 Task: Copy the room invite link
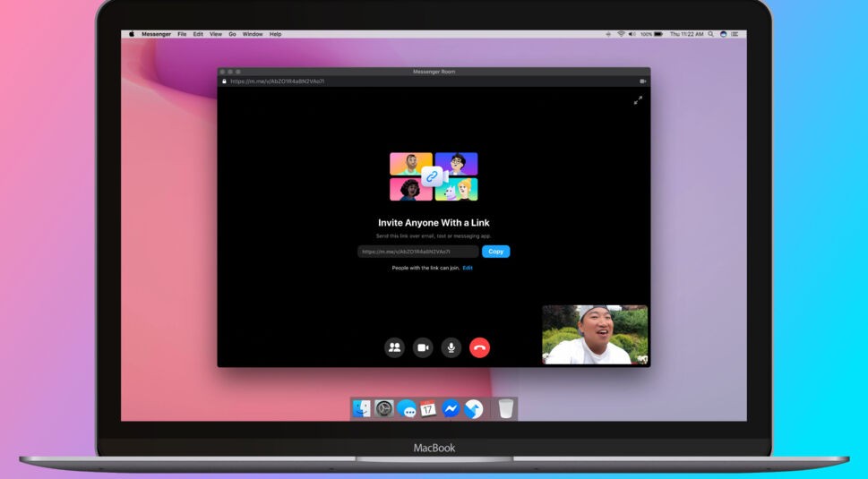coord(495,251)
